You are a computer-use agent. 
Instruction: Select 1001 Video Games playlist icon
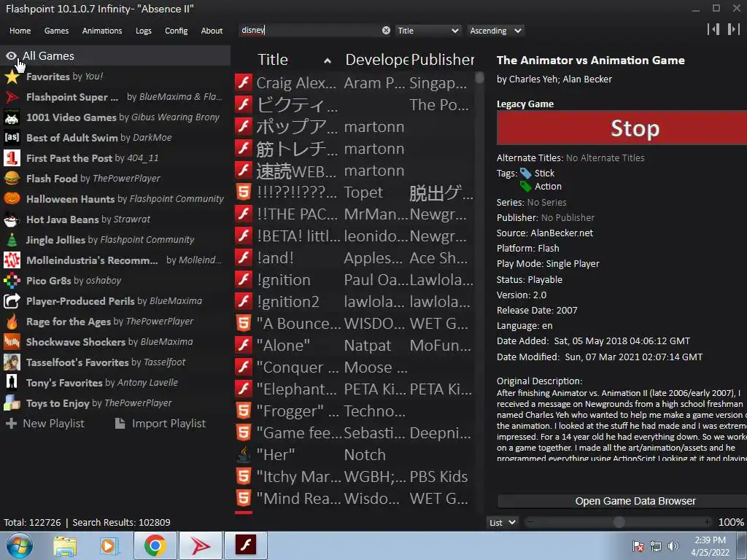(12, 117)
